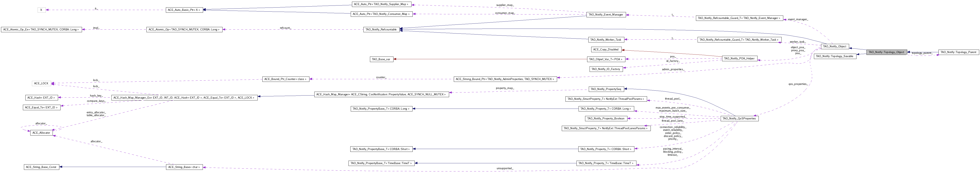Open the TAO_Notify::Topology_Parent node
The width and height of the screenshot is (980, 179).
pyautogui.click(x=958, y=52)
